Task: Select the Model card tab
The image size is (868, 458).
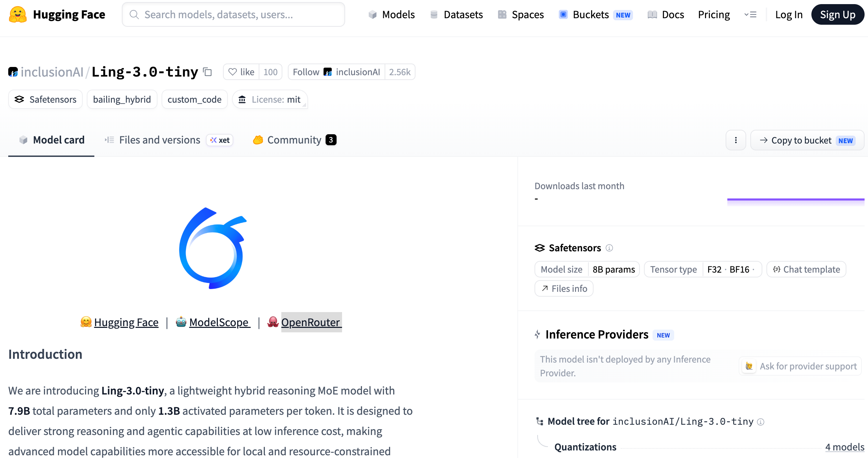Action: (x=51, y=140)
